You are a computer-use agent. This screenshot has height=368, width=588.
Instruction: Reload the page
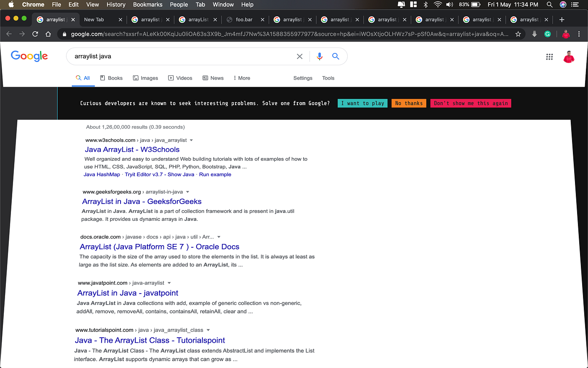point(35,34)
